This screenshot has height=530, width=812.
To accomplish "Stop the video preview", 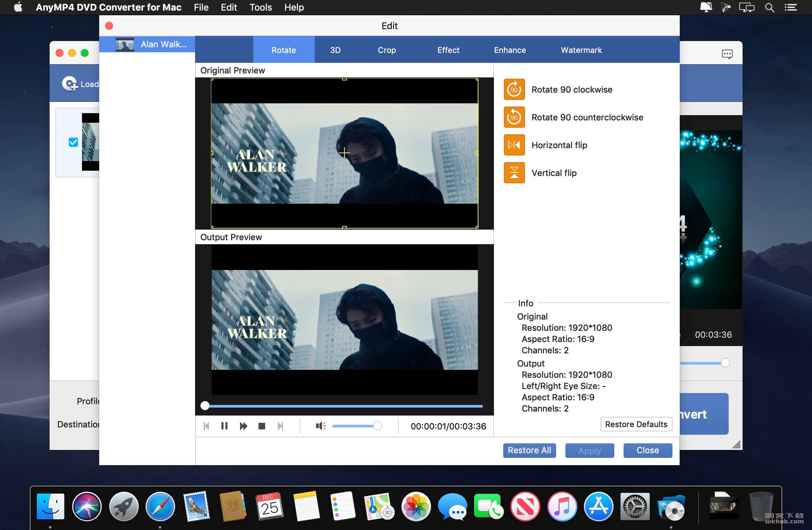I will [262, 426].
